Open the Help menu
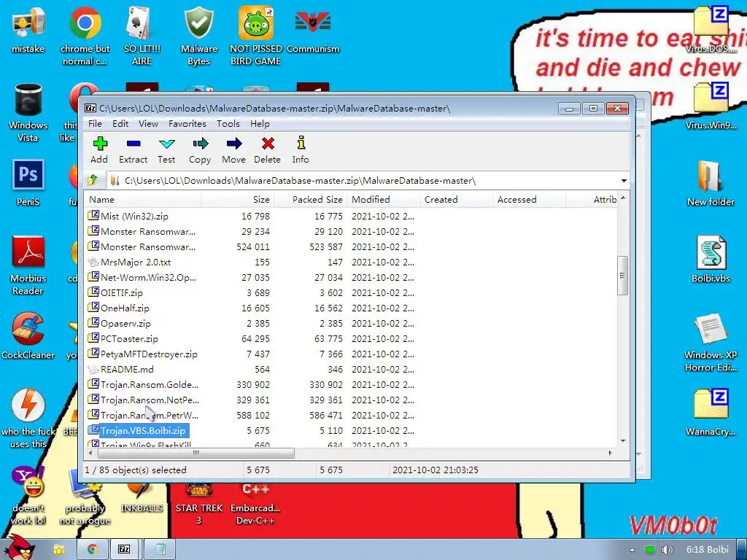The height and width of the screenshot is (560, 747). click(x=260, y=124)
